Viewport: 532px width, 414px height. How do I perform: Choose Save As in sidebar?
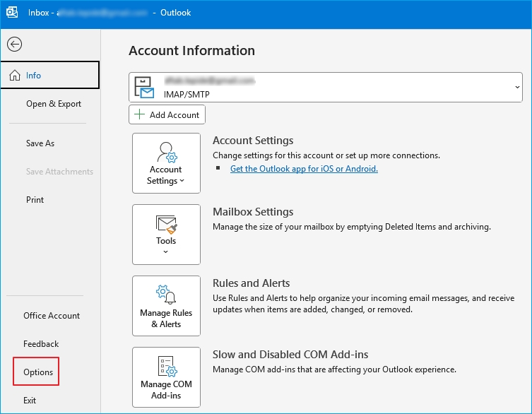point(40,143)
